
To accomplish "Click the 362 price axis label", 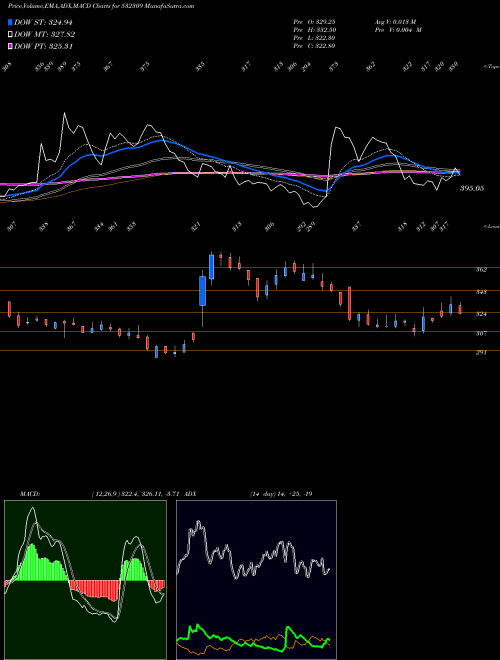I will [481, 270].
